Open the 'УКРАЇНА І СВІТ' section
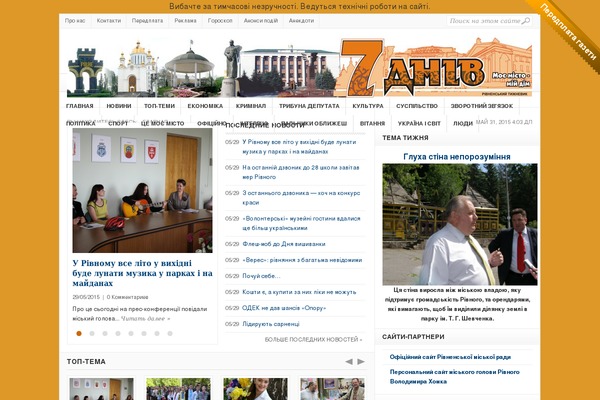This screenshot has width=600, height=400. point(419,124)
